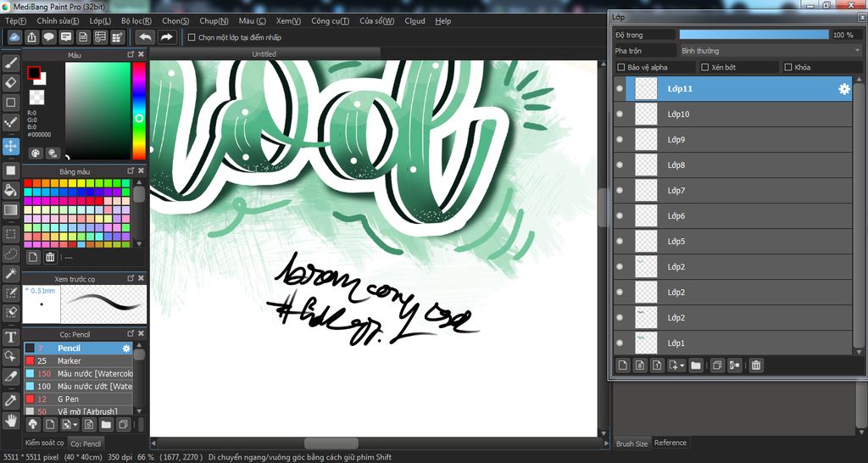
Task: Toggle 'Xén bớt' clipping checkbox
Action: click(x=704, y=67)
